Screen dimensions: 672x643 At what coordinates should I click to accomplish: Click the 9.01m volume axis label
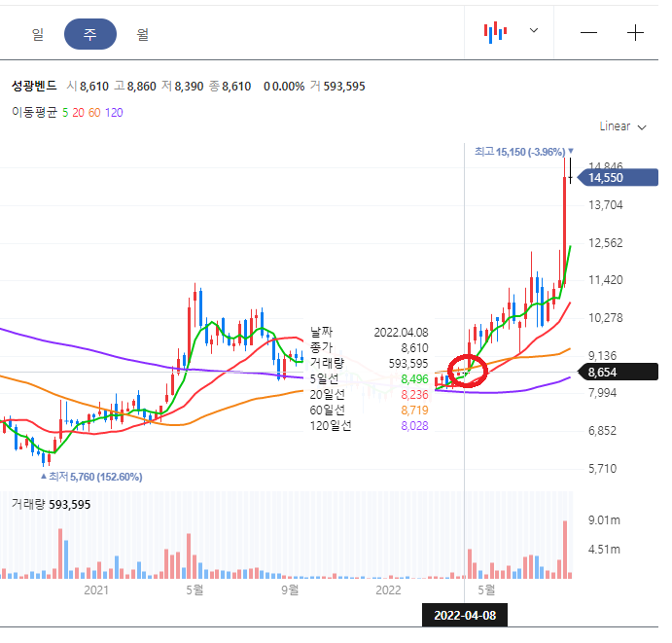pyautogui.click(x=604, y=520)
